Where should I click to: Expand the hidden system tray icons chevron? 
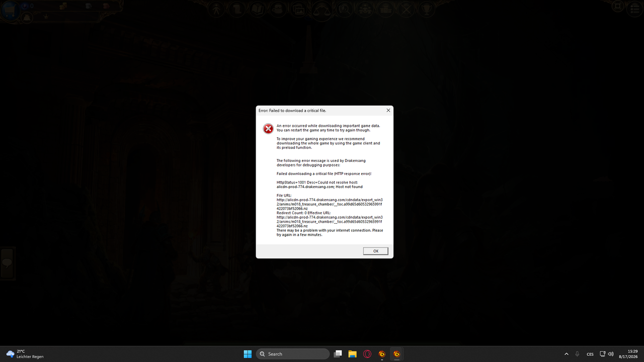point(566,354)
